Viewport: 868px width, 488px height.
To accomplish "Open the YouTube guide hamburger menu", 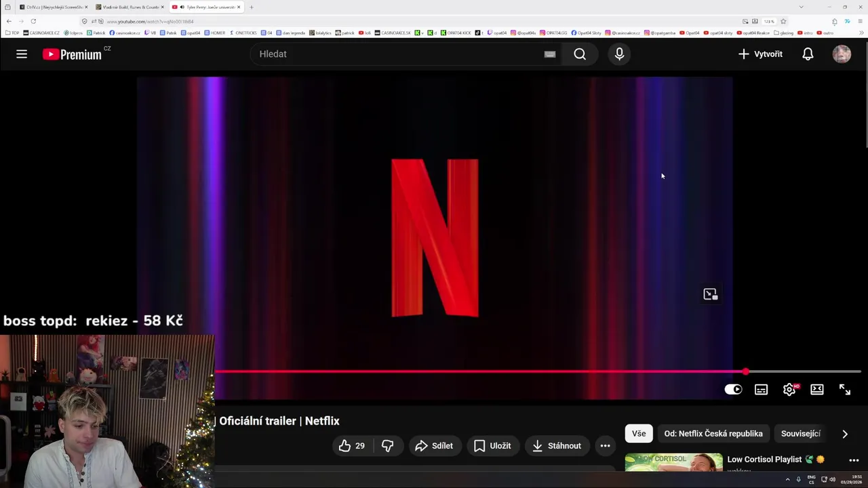I will tap(22, 54).
